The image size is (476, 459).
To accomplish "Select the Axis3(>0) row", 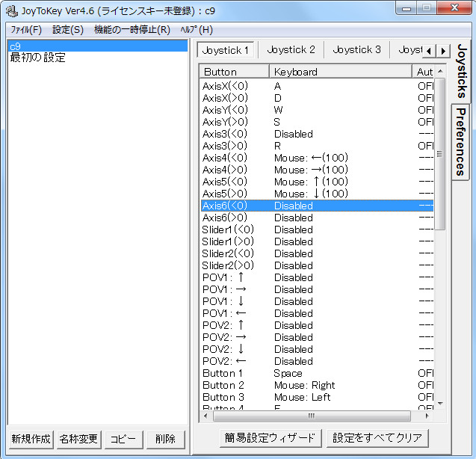I will (x=318, y=146).
